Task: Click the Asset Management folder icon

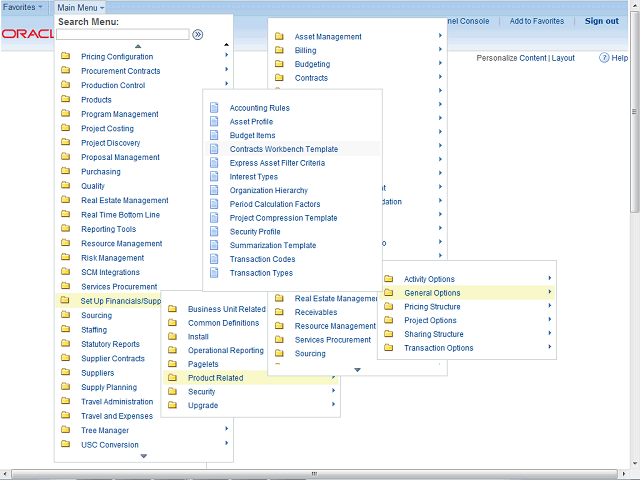Action: coord(279,36)
